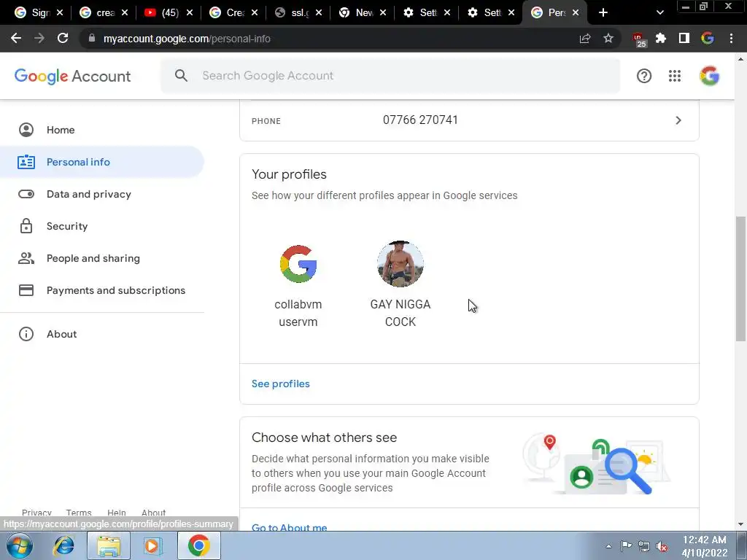Screen dimensions: 747x560
Task: Reload the page with the refresh icon
Action: click(63, 38)
